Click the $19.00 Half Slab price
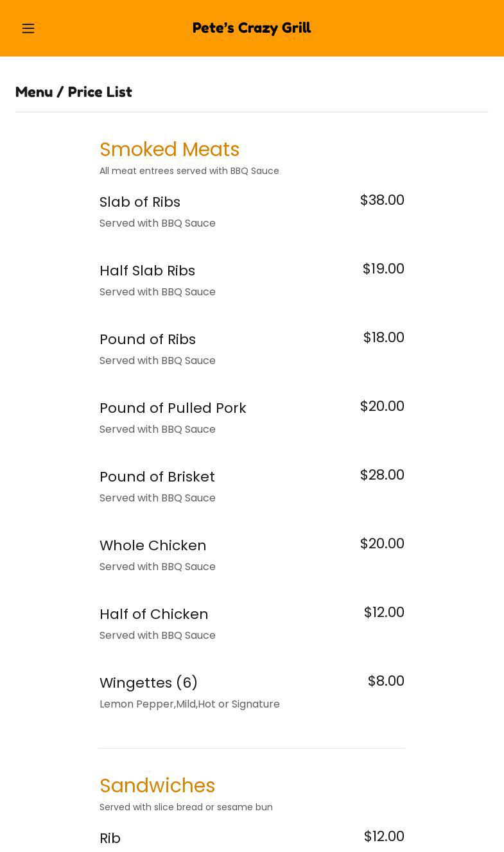This screenshot has height=852, width=504. tap(383, 269)
